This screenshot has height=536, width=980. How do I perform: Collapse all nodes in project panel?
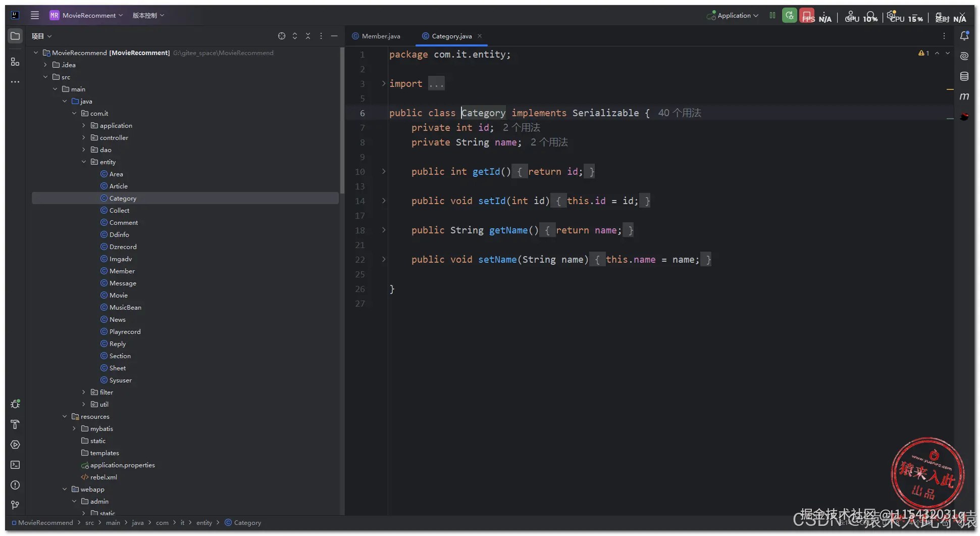pos(308,36)
